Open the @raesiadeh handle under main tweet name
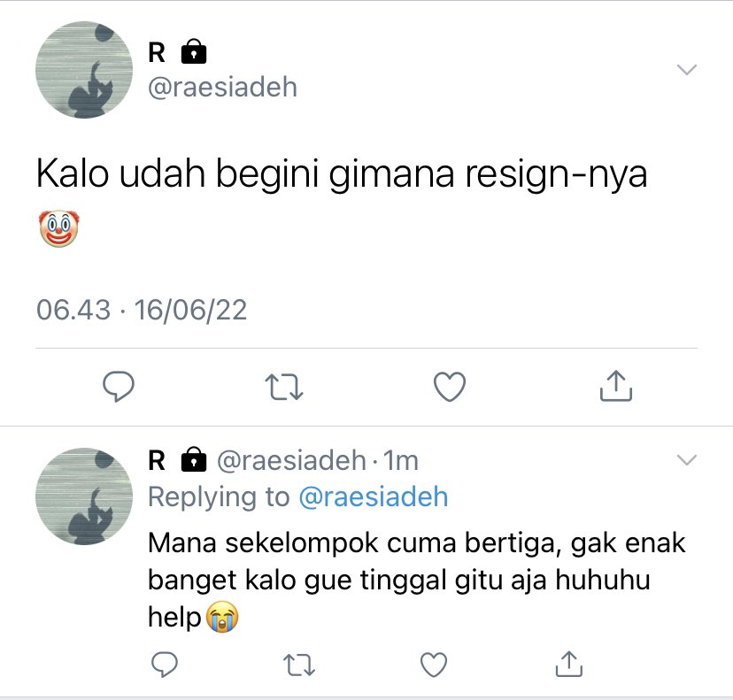This screenshot has width=733, height=700. coord(222,88)
